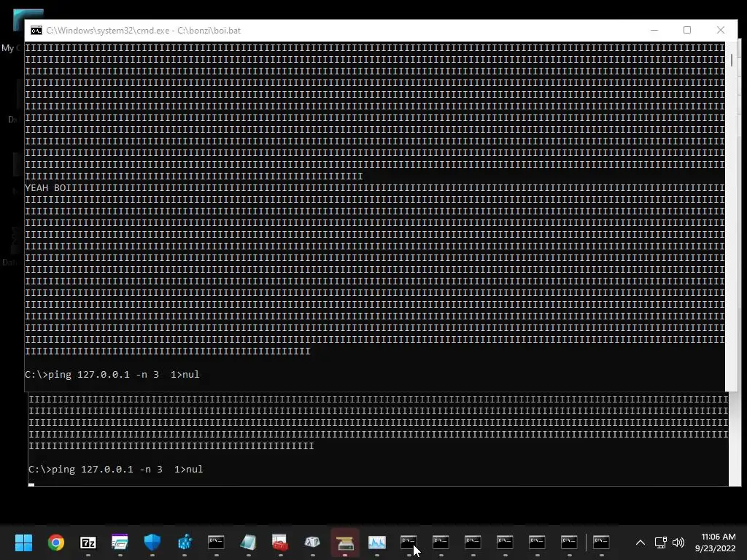Switch to cmd window left of Notepad icon

coord(216,542)
